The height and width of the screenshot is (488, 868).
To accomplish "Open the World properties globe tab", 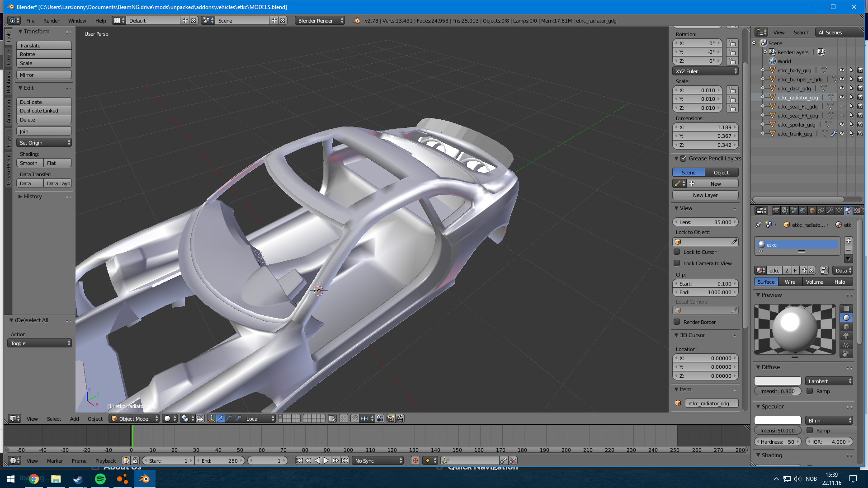I will [803, 211].
